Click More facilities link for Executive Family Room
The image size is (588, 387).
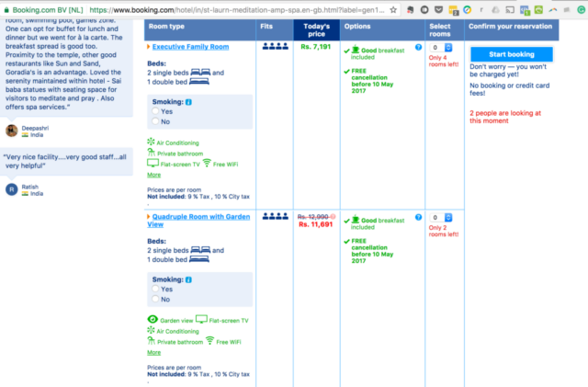pyautogui.click(x=153, y=175)
